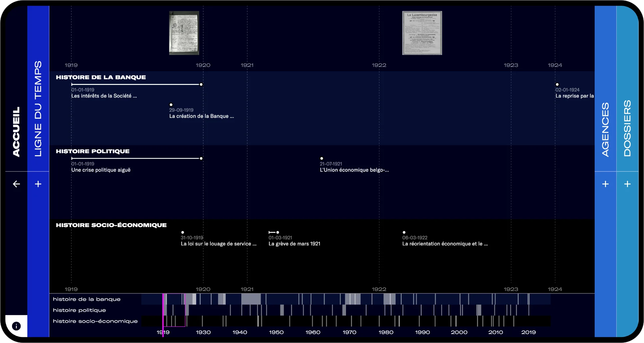
Task: Open 'Les intérêts de la Société' event
Action: coord(104,96)
